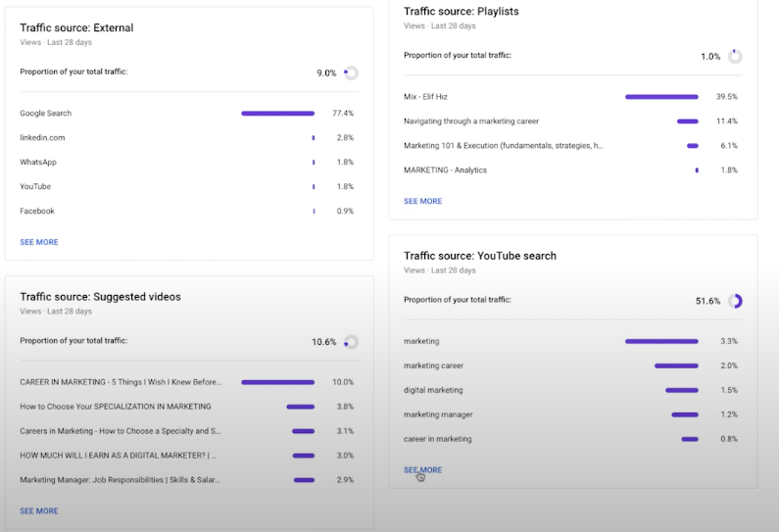Select the 'digital marketing' search term
This screenshot has height=532, width=779.
(433, 390)
